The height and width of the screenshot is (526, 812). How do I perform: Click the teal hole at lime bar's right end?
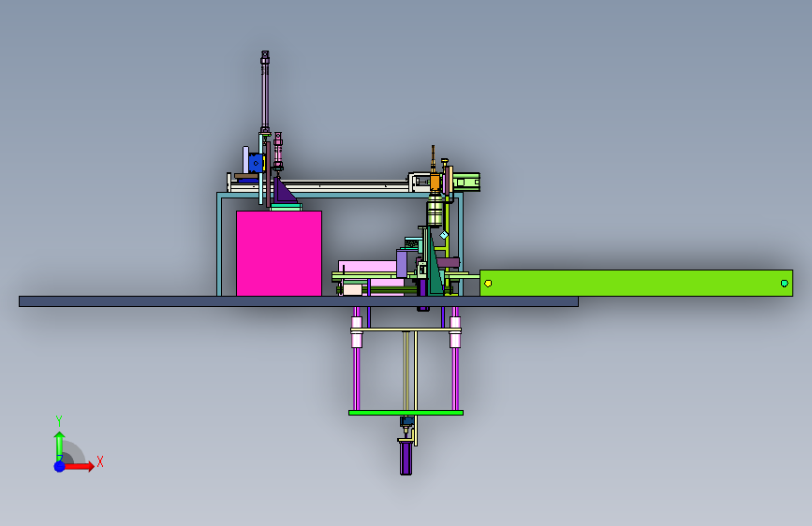(784, 284)
